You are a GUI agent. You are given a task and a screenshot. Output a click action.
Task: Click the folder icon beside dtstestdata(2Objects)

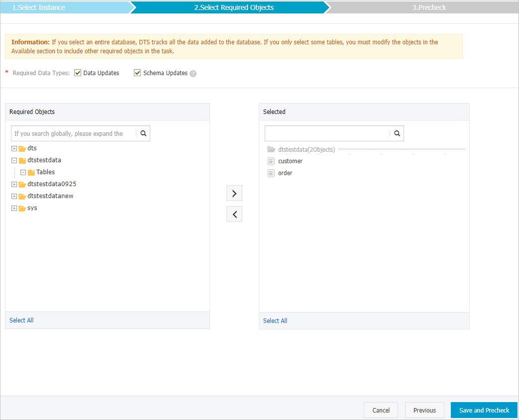(x=271, y=149)
